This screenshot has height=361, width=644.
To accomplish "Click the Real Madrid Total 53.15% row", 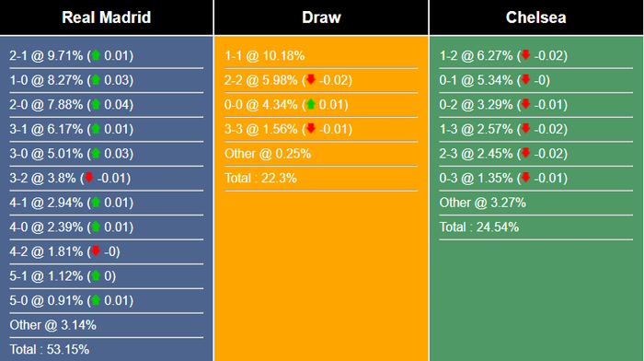I will pyautogui.click(x=107, y=349).
